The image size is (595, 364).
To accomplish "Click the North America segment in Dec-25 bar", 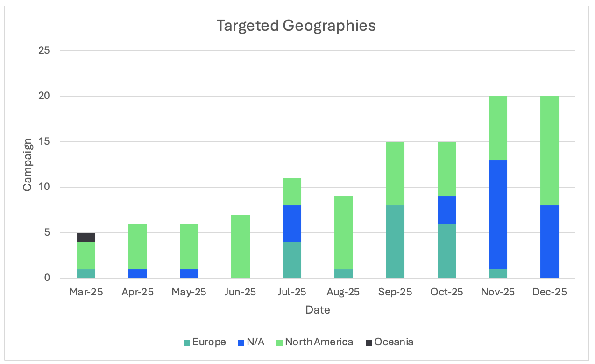I will coord(549,150).
